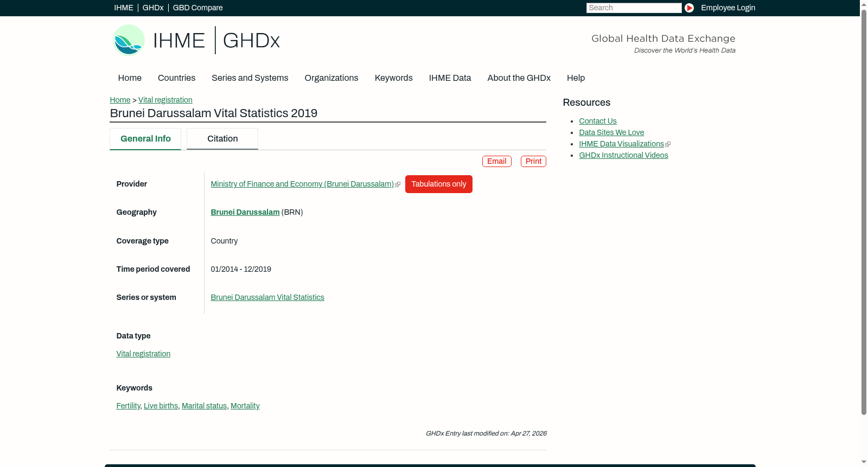This screenshot has width=868, height=467.
Task: Open the Keywords menu
Action: point(393,78)
